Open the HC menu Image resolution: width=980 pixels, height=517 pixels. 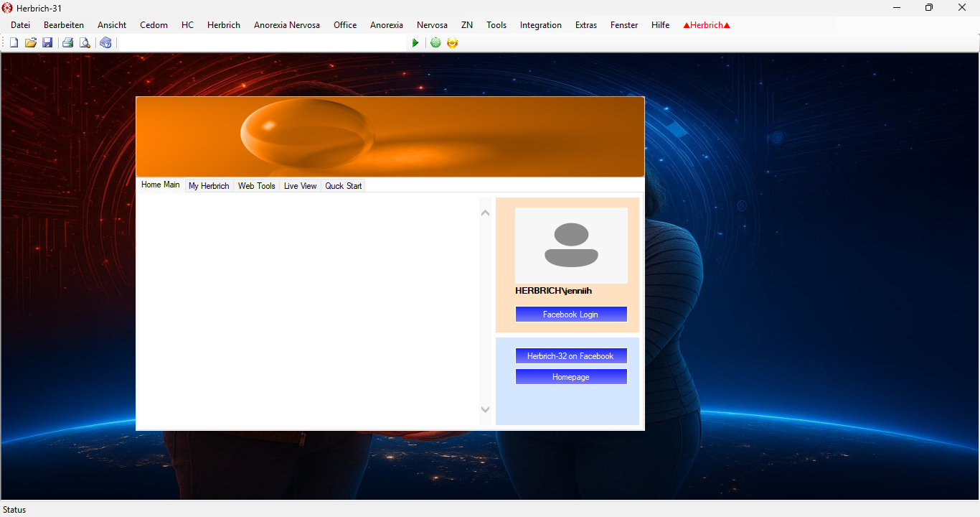click(x=188, y=25)
